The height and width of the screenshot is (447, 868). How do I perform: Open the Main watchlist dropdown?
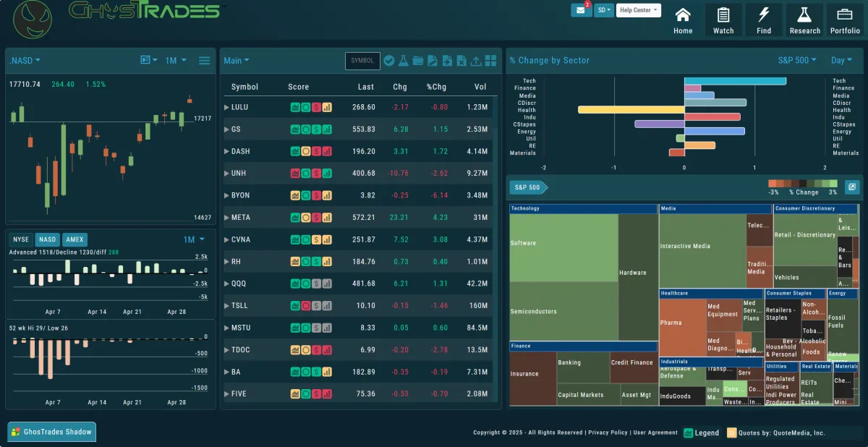[x=237, y=61]
